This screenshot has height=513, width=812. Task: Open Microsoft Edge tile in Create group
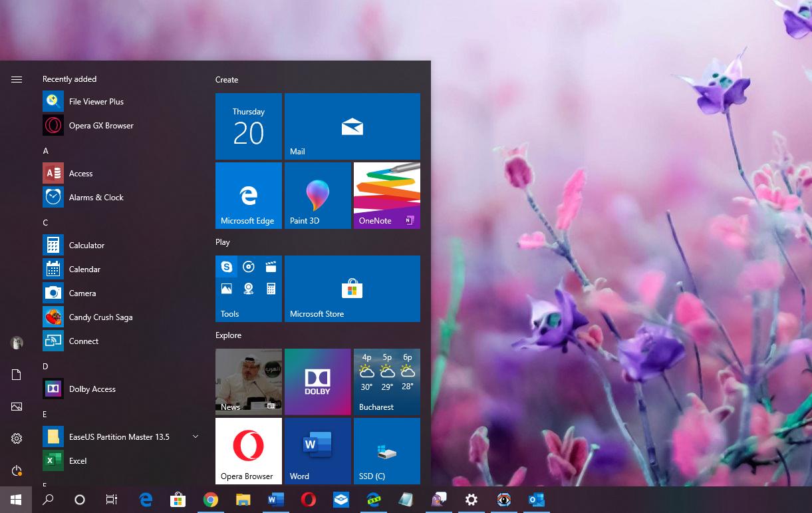(249, 196)
